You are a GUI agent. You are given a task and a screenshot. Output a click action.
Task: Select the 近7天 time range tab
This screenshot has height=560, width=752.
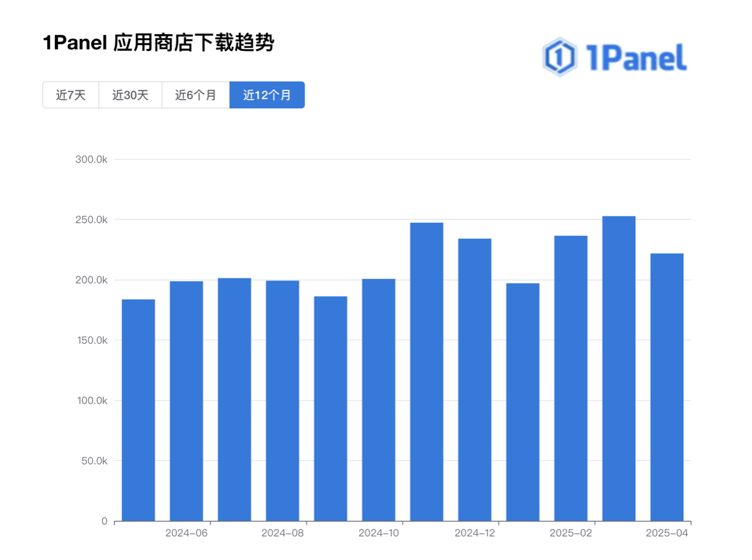pos(71,95)
